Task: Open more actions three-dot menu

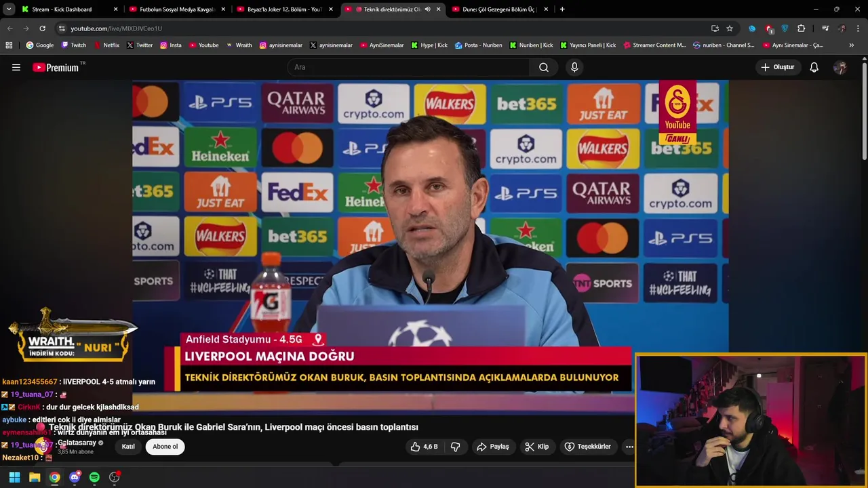Action: (629, 447)
